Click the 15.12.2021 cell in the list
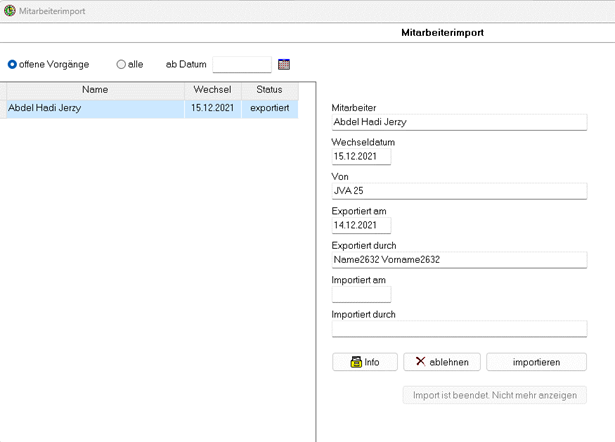Viewport: 615px width, 442px height. pyautogui.click(x=213, y=109)
